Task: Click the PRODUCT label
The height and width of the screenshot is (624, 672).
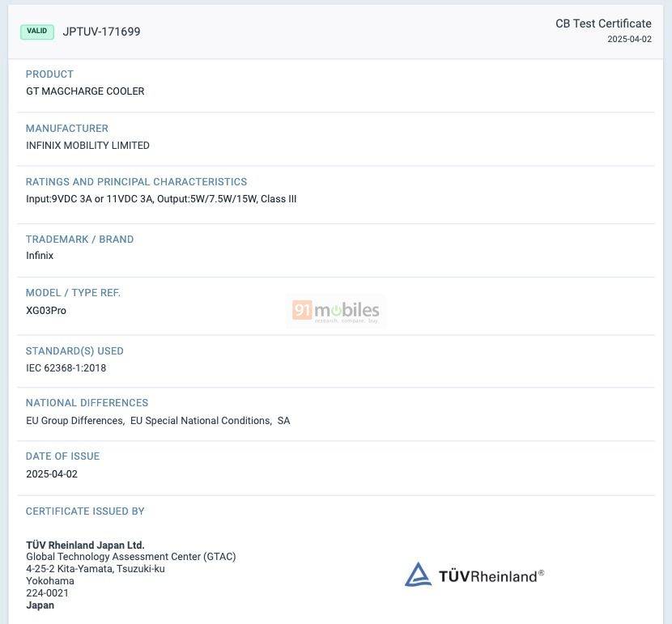Action: (49, 74)
